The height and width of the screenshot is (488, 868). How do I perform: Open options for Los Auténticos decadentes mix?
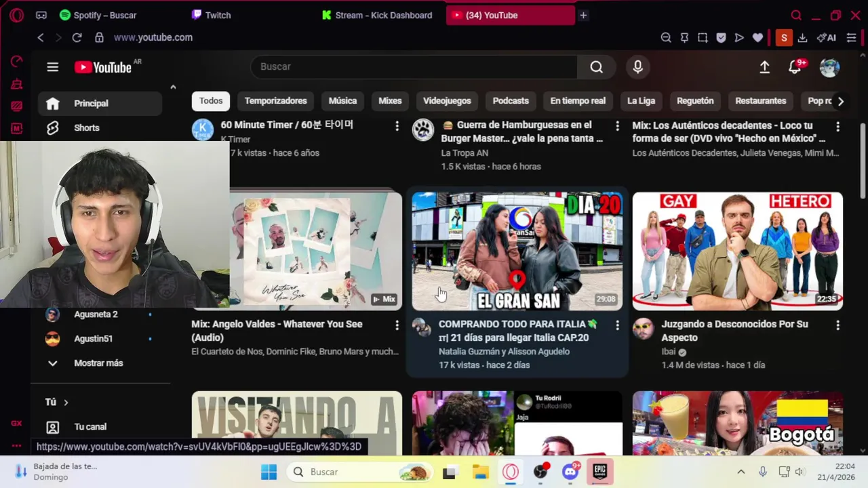coord(837,126)
